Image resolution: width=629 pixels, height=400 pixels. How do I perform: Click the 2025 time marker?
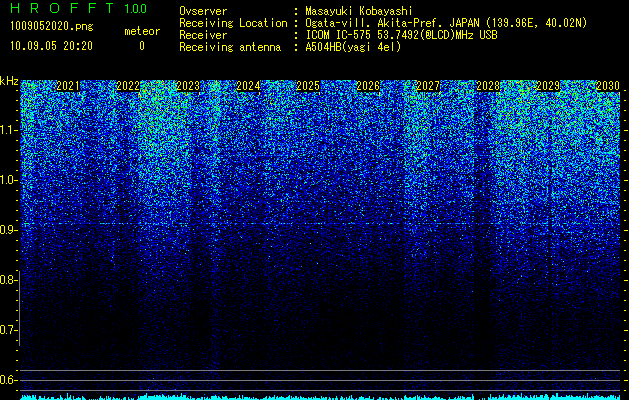308,86
